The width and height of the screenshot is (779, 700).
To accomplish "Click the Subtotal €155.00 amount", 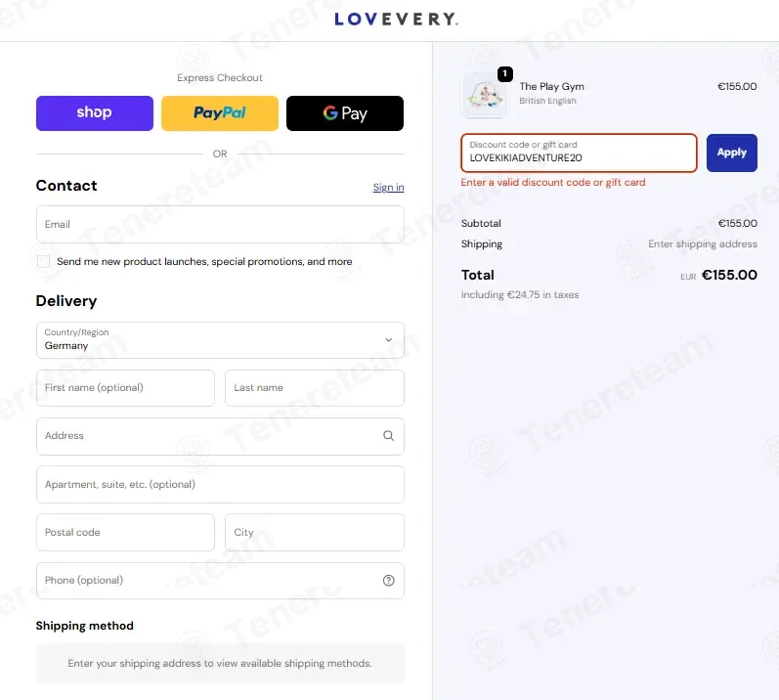I will 737,224.
